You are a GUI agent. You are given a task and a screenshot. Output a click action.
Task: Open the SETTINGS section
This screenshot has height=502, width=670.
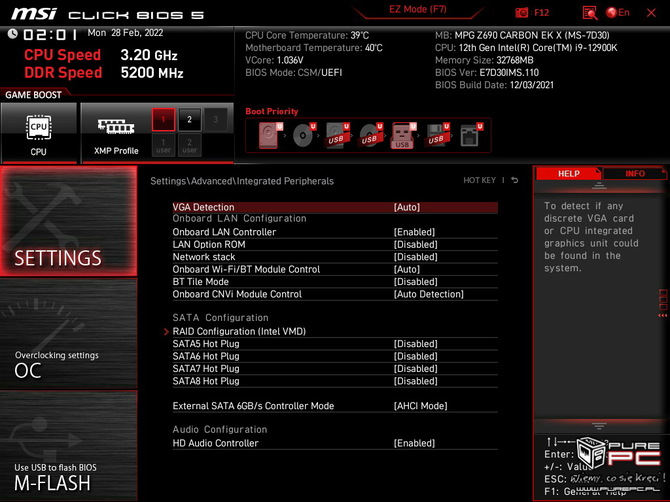click(68, 221)
